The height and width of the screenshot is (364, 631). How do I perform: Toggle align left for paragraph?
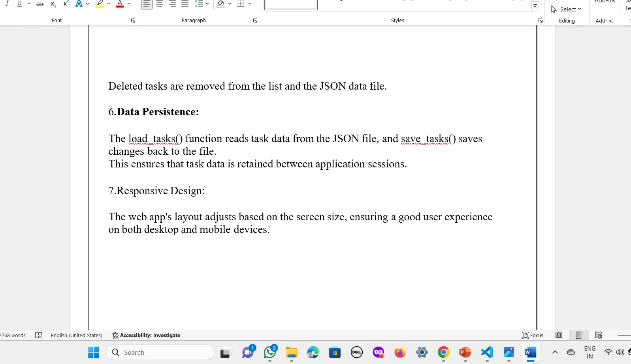[x=147, y=4]
